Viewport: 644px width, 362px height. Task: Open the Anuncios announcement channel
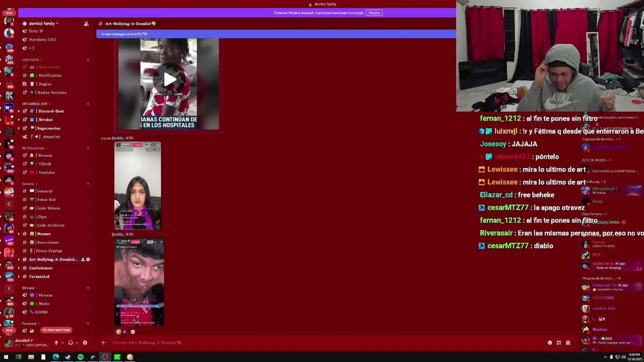(x=55, y=137)
